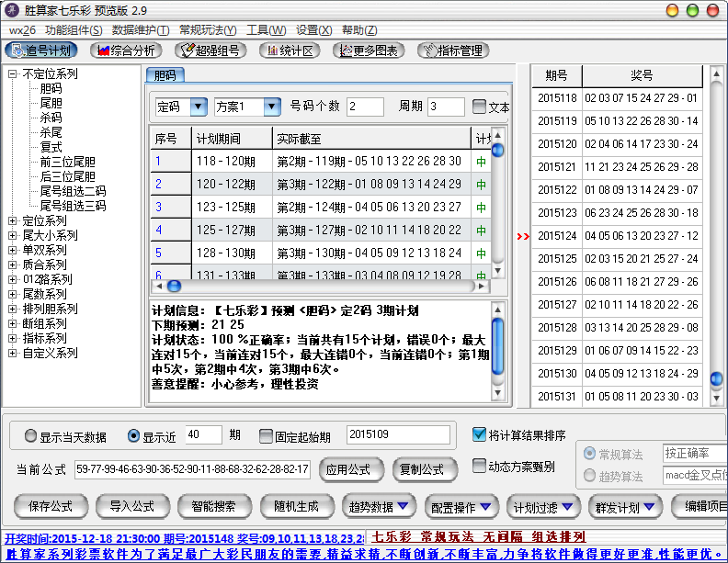Click the 智能搜索 button
This screenshot has width=728, height=563.
(x=211, y=505)
